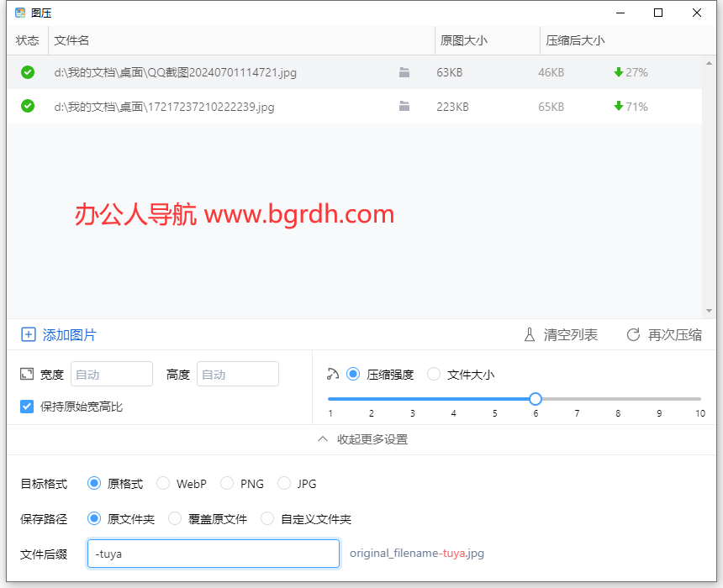Choose PNG target format
Screen dimensions: 723x588
click(x=227, y=483)
